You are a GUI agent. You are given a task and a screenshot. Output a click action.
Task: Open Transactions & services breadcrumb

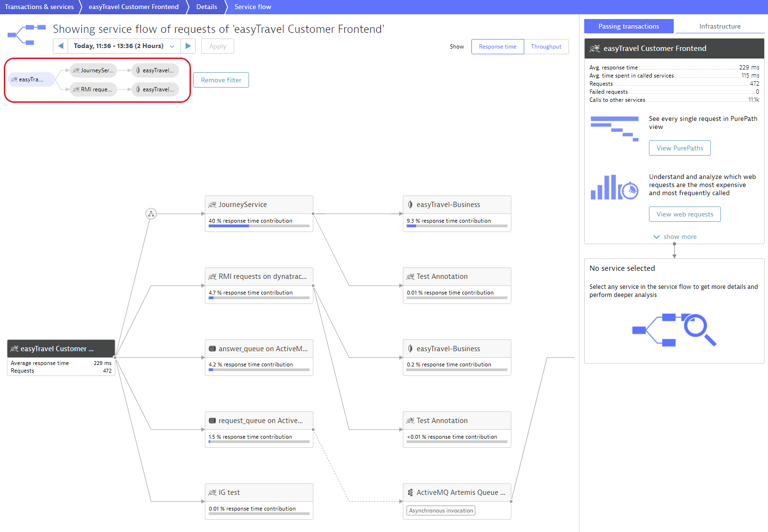(39, 7)
